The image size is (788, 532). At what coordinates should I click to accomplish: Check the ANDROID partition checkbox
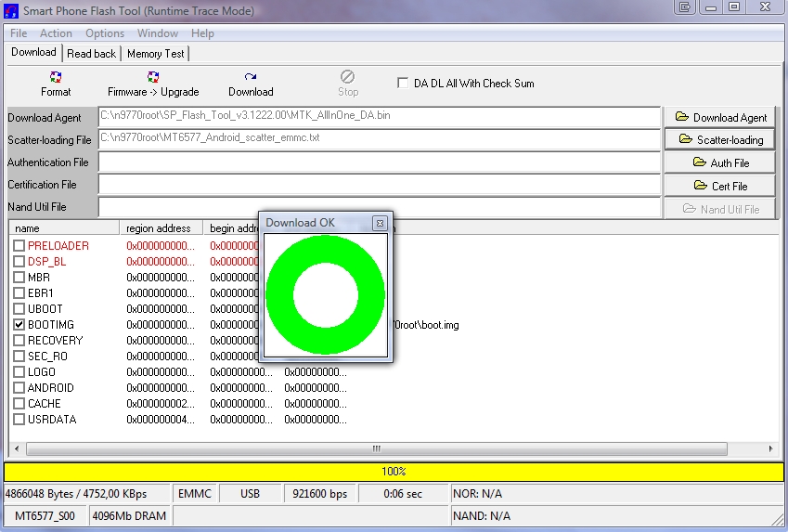click(19, 388)
